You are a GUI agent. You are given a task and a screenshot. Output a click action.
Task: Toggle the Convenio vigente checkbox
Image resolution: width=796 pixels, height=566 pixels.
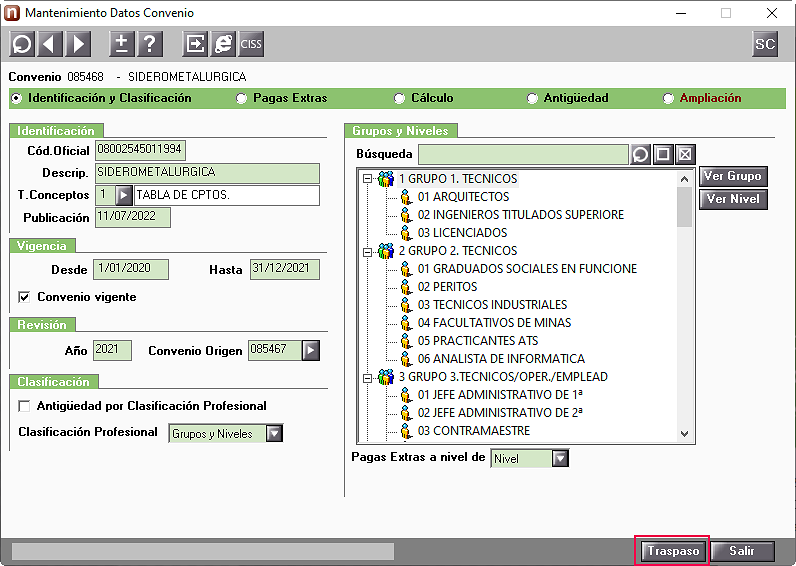coord(24,297)
